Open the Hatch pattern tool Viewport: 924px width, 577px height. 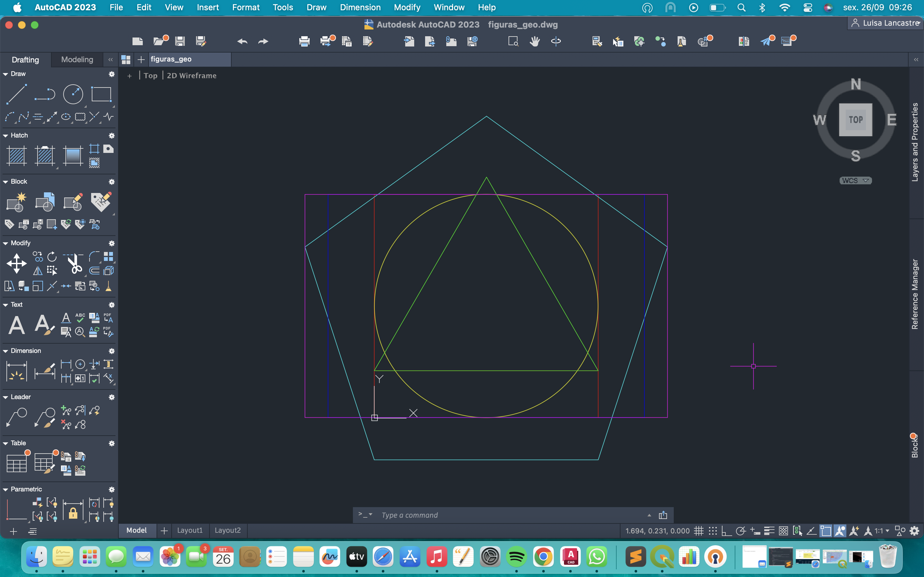tap(16, 156)
